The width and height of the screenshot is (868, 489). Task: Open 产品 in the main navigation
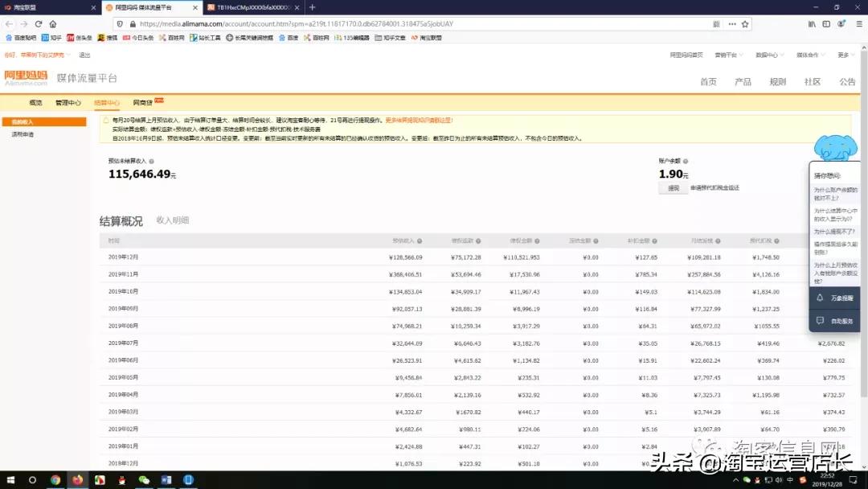pyautogui.click(x=743, y=81)
